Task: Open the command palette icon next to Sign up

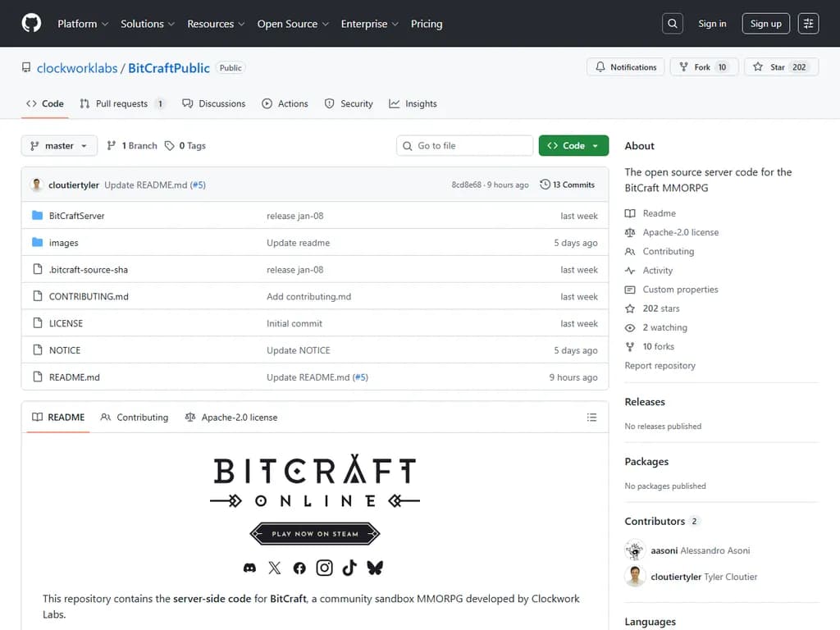Action: click(x=808, y=23)
